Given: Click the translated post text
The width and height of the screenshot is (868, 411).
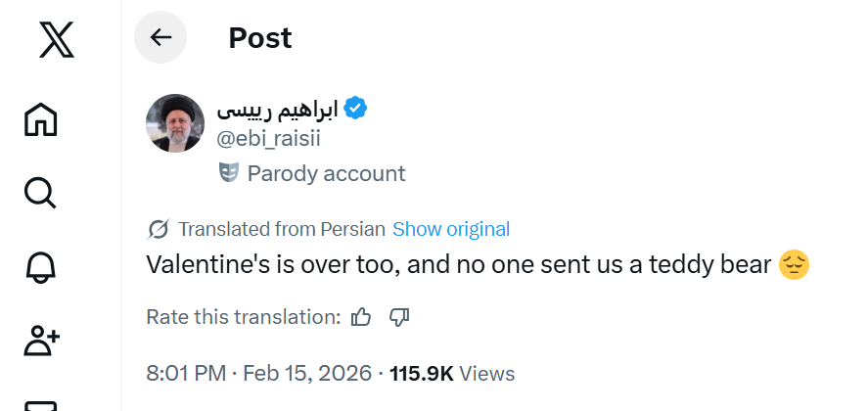Looking at the screenshot, I should 460,264.
